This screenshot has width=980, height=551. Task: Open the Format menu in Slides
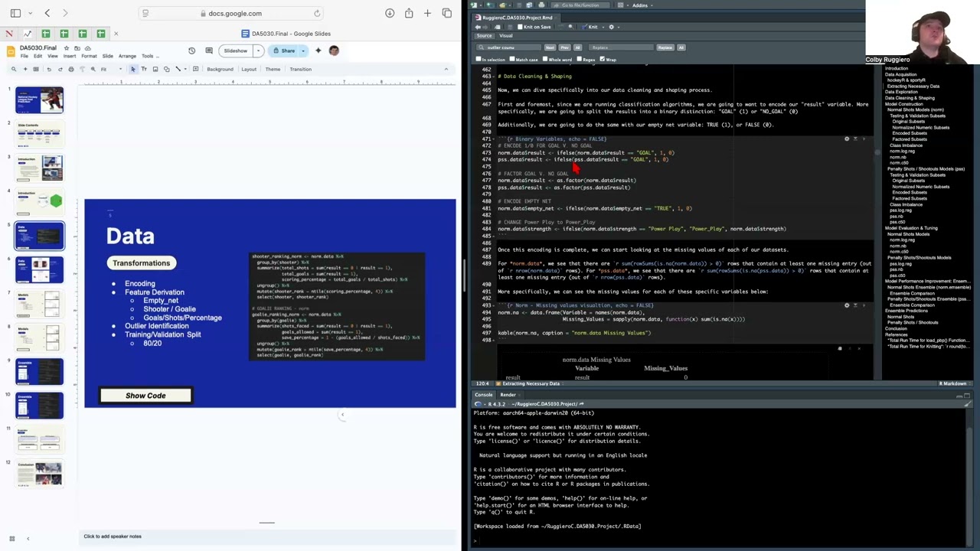pos(89,56)
